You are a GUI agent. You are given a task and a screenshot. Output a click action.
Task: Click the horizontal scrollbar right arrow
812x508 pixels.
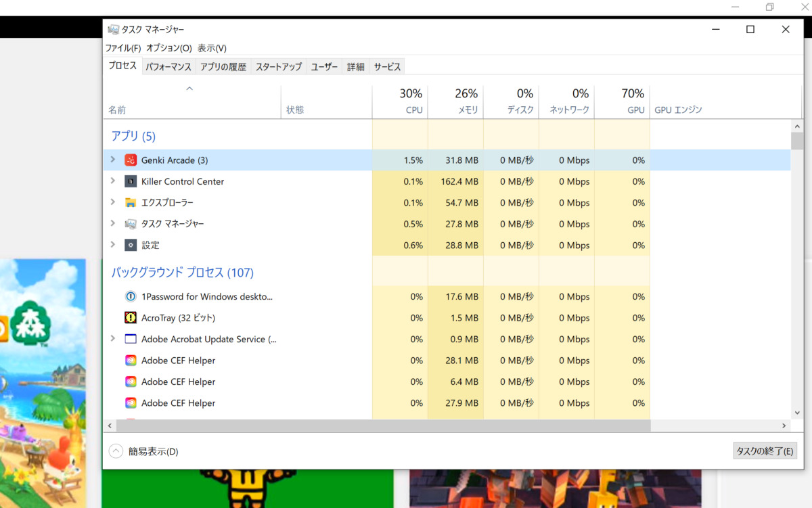pos(784,425)
